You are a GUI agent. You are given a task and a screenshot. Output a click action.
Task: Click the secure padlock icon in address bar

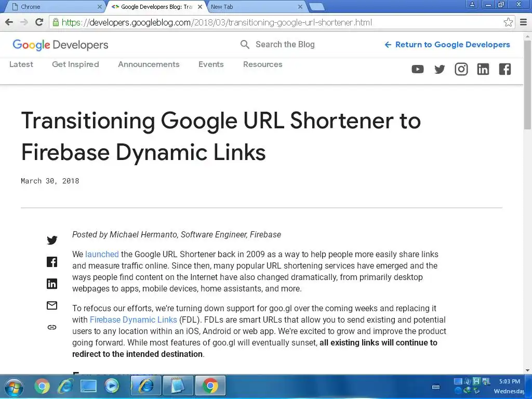click(x=56, y=22)
